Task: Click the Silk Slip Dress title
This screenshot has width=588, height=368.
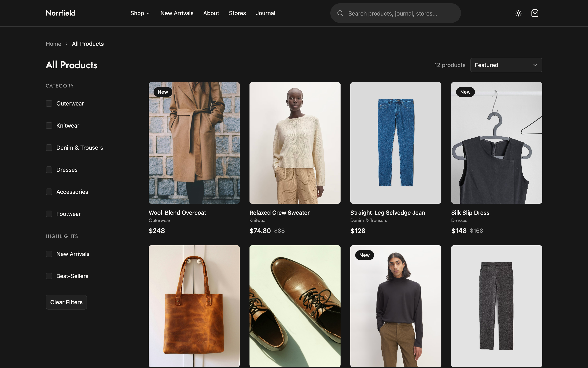Action: (470, 213)
